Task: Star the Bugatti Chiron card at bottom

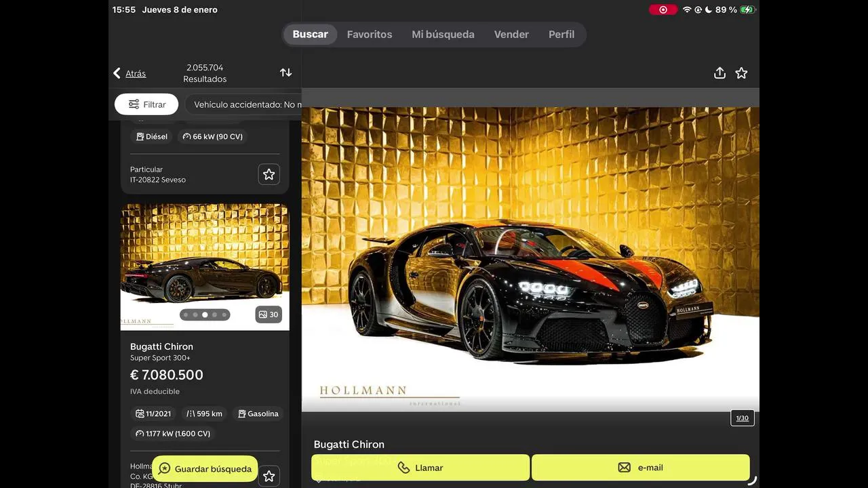Action: pyautogui.click(x=269, y=476)
